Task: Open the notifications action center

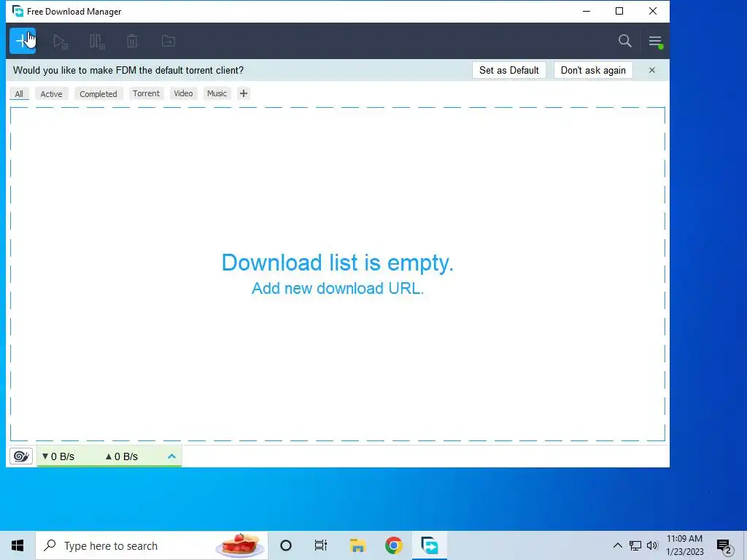Action: click(724, 547)
